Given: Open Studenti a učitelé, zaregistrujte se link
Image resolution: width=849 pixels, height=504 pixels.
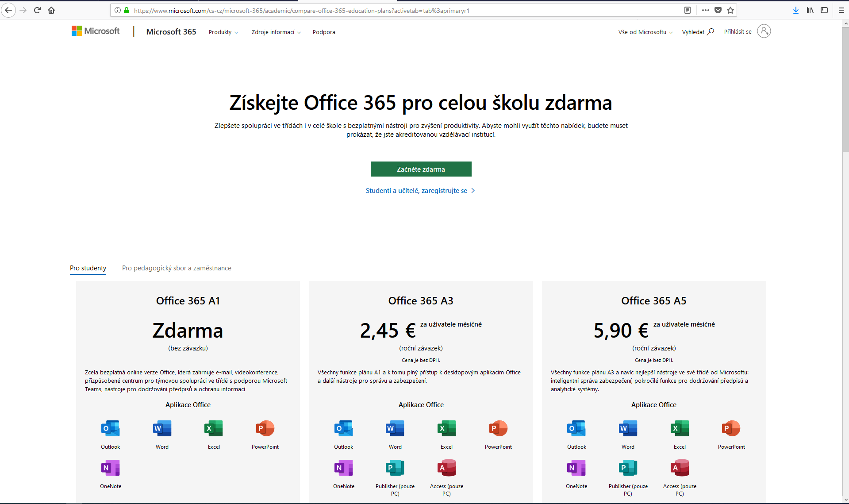Looking at the screenshot, I should coord(420,191).
